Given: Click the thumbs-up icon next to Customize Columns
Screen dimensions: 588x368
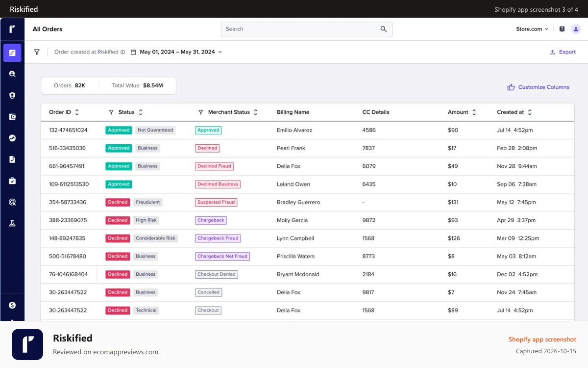Looking at the screenshot, I should coord(511,87).
